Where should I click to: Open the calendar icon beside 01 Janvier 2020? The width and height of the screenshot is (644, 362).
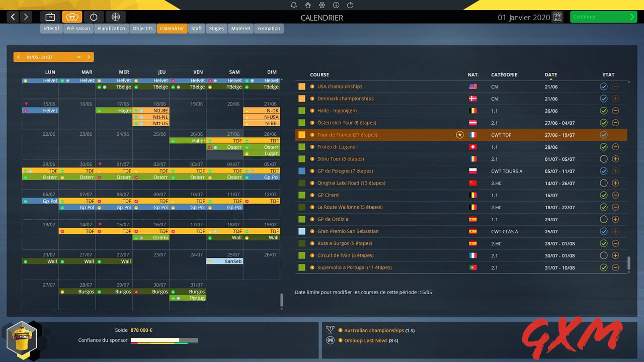click(556, 17)
